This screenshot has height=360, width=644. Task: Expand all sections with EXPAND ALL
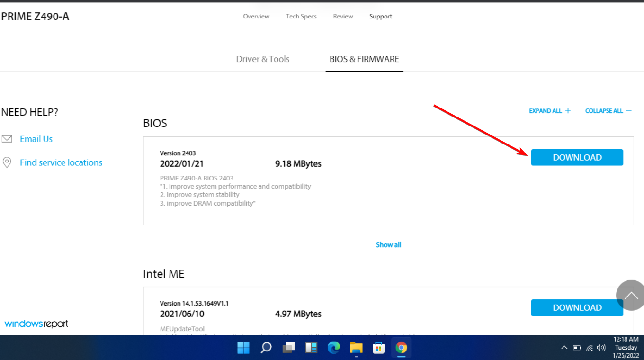tap(550, 111)
